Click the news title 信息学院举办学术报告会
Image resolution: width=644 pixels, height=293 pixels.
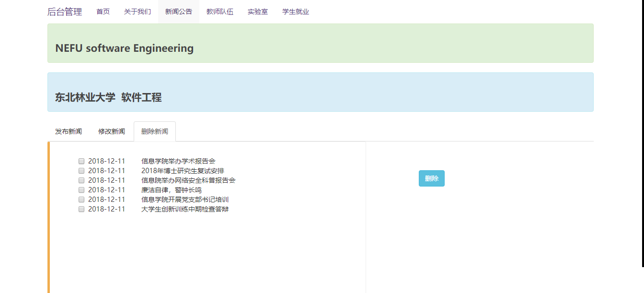tap(178, 161)
